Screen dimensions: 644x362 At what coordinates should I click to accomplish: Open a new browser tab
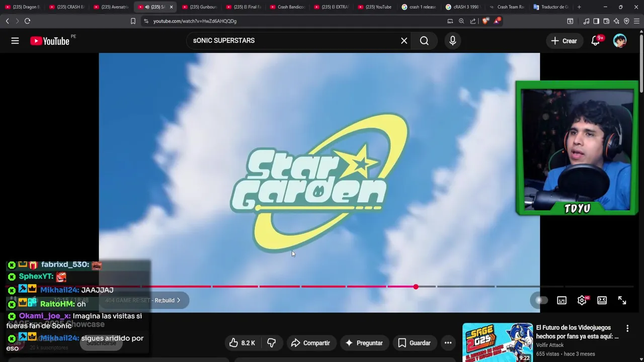coord(579,7)
